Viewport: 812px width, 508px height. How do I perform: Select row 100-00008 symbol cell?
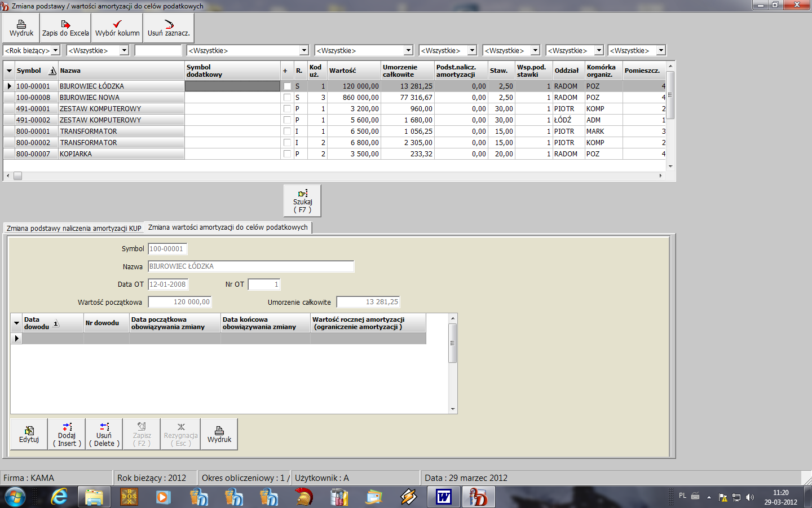[x=36, y=98]
